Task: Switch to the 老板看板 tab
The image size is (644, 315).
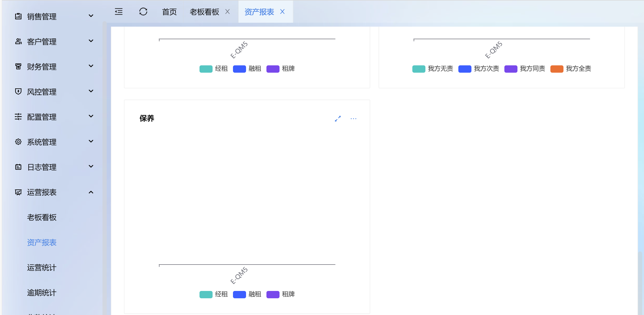Action: (x=204, y=12)
